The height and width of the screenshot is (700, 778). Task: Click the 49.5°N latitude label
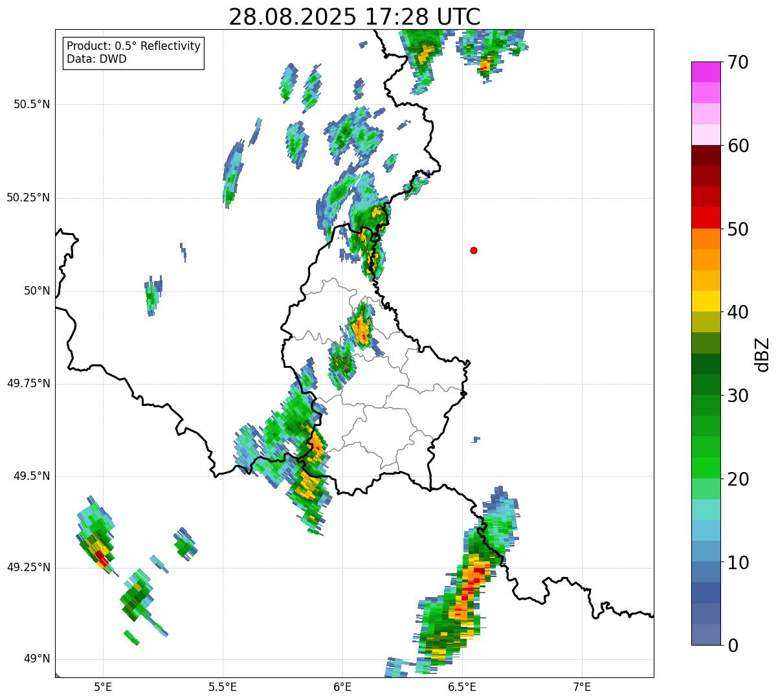tap(32, 476)
